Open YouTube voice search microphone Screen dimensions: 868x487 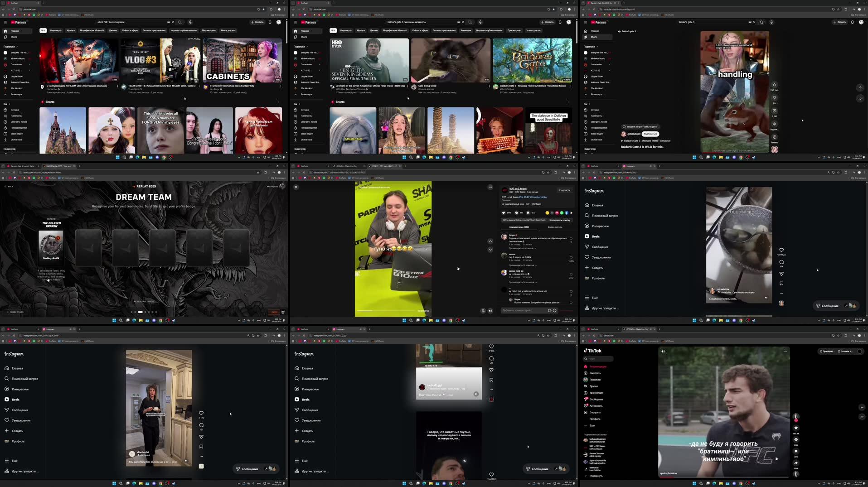(x=190, y=22)
